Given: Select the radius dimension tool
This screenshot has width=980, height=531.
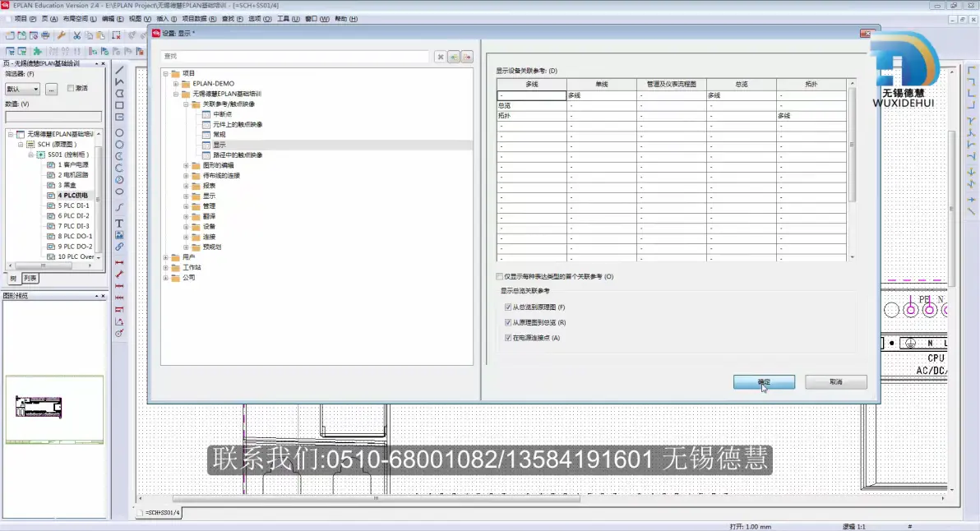Looking at the screenshot, I should click(x=119, y=334).
